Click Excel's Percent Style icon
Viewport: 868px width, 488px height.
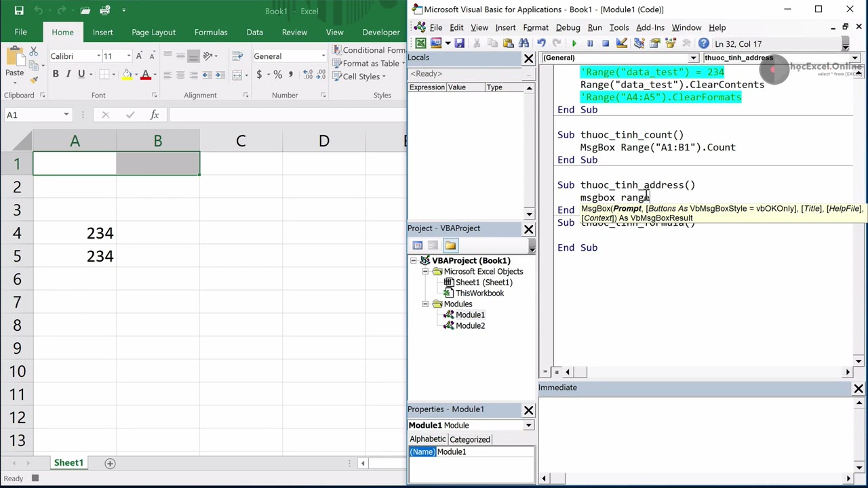277,75
